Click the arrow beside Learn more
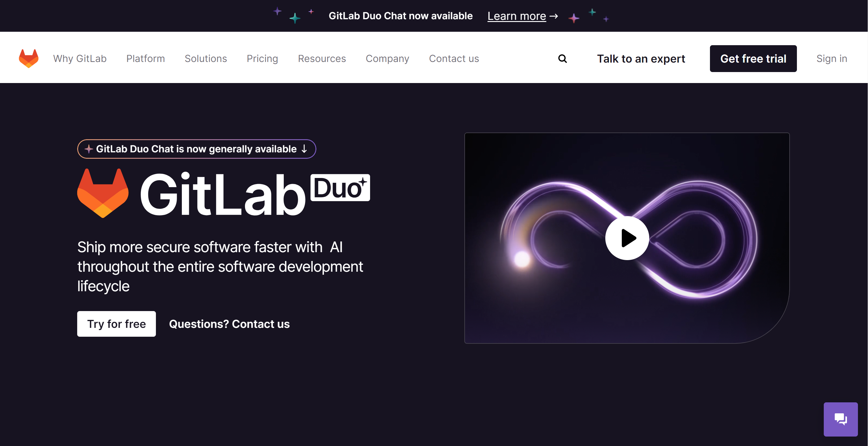Viewport: 868px width, 446px height. 554,16
